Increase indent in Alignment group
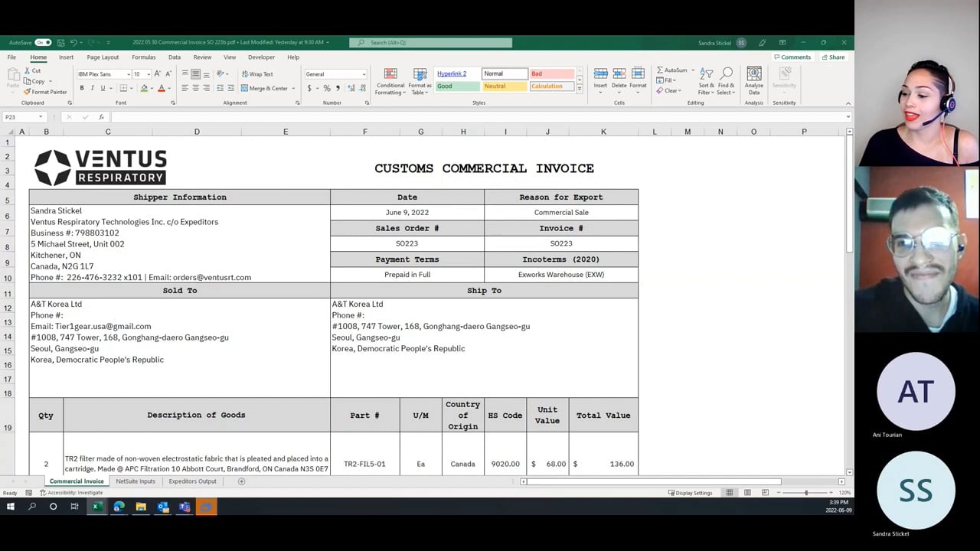 pyautogui.click(x=231, y=88)
